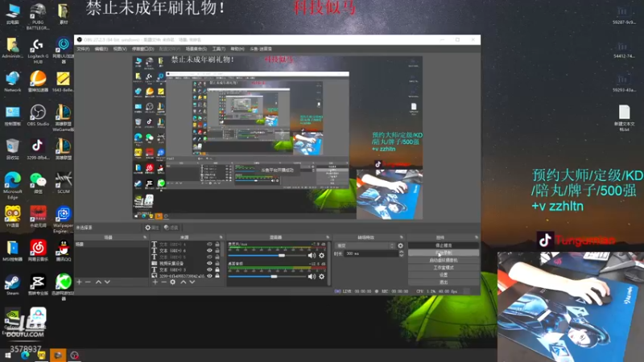Viewport: 644px width, 362px height.
Task: Click the 停止推流 button
Action: [x=444, y=245]
